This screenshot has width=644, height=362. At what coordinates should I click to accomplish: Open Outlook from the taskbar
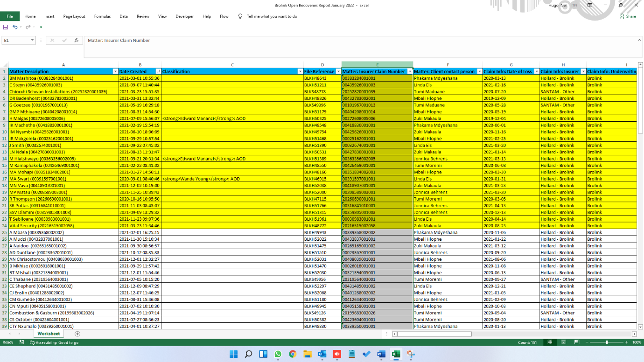(322, 354)
